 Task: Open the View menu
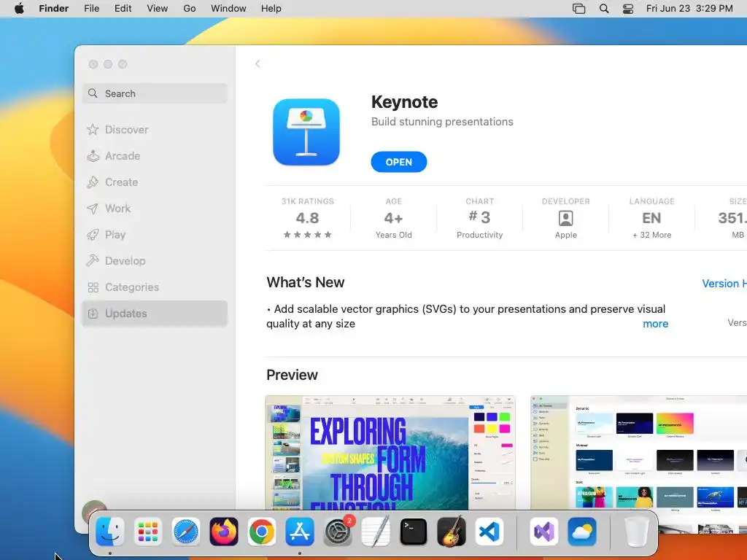[x=158, y=9]
